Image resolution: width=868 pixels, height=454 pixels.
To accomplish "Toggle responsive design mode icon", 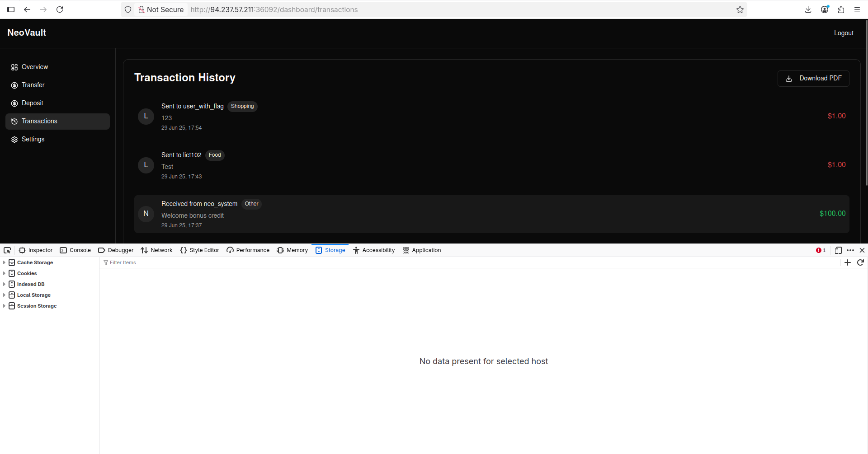I will pyautogui.click(x=838, y=250).
